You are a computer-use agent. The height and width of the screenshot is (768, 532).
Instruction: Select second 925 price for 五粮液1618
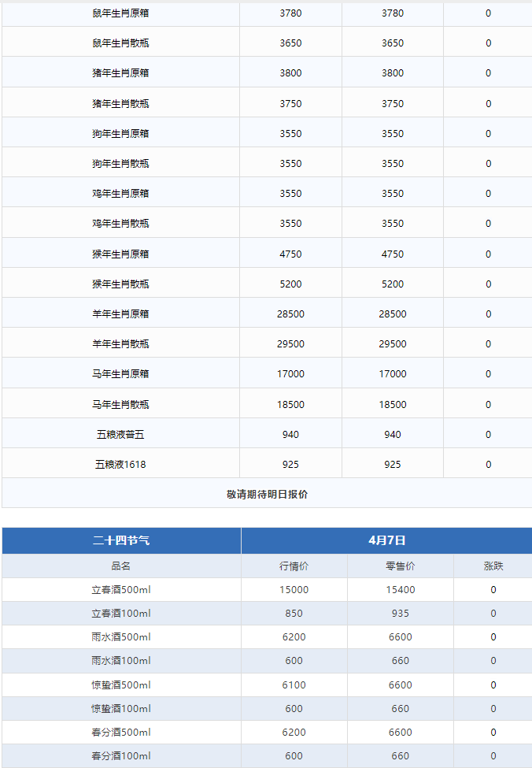pos(393,464)
